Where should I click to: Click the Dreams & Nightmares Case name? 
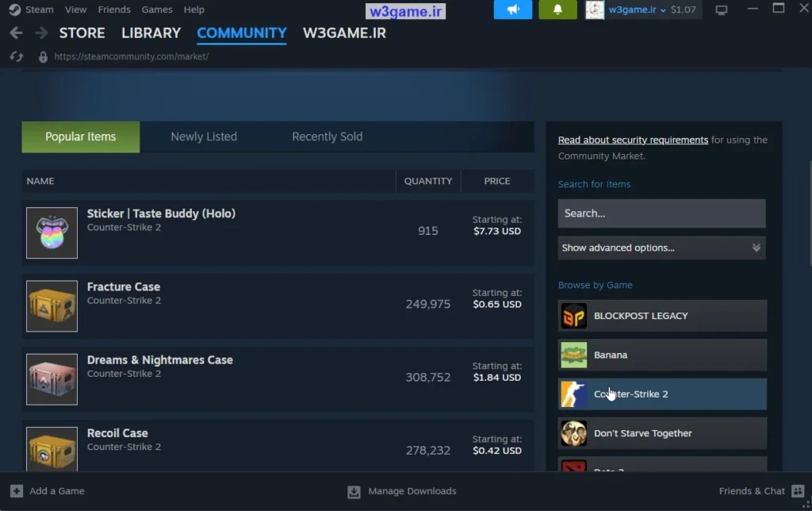click(160, 359)
